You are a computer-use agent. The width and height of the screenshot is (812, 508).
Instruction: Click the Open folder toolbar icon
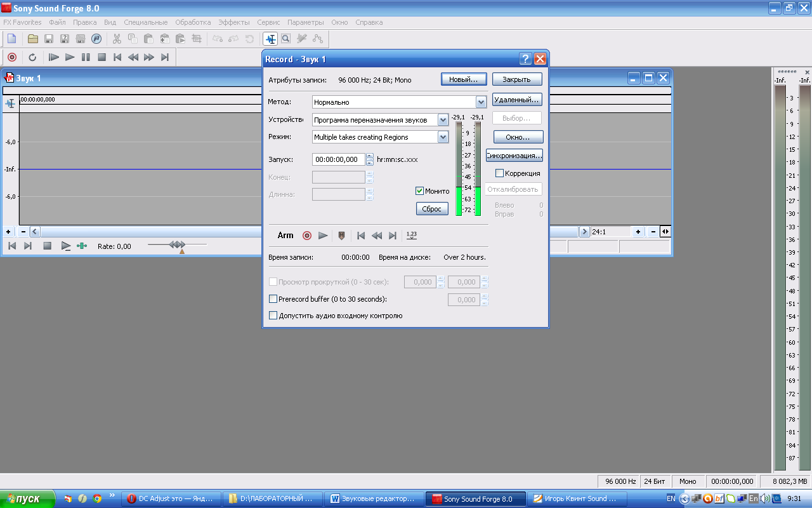click(x=33, y=39)
